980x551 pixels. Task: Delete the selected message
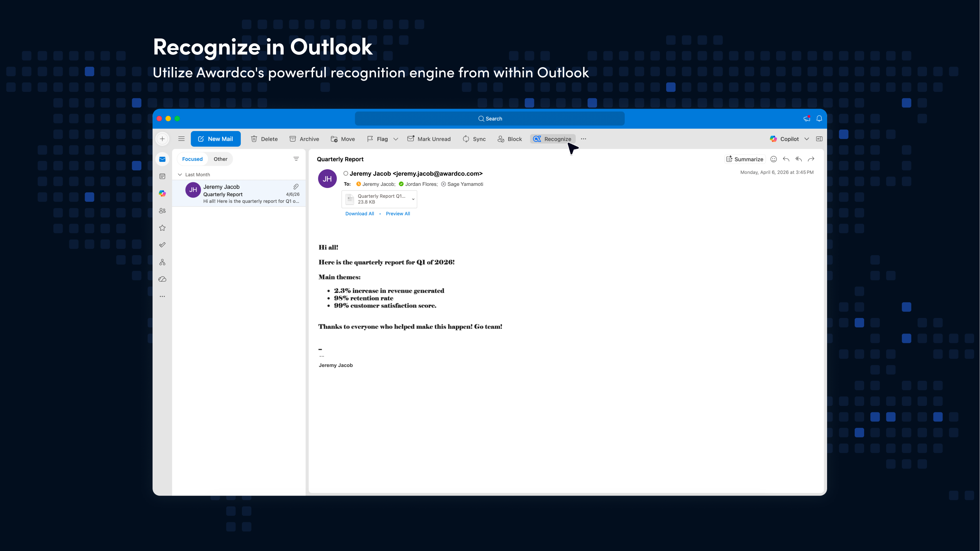point(264,139)
